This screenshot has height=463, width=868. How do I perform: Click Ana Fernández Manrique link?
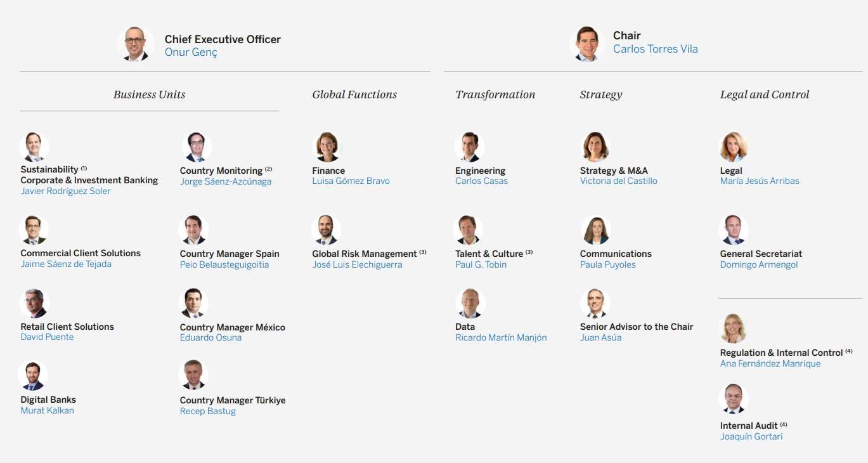[x=770, y=363]
